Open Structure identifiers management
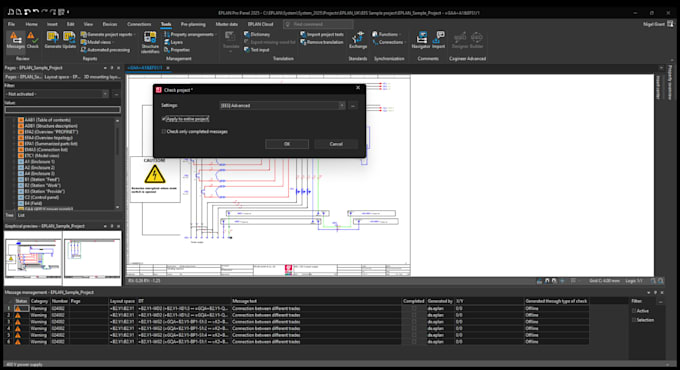 point(150,43)
